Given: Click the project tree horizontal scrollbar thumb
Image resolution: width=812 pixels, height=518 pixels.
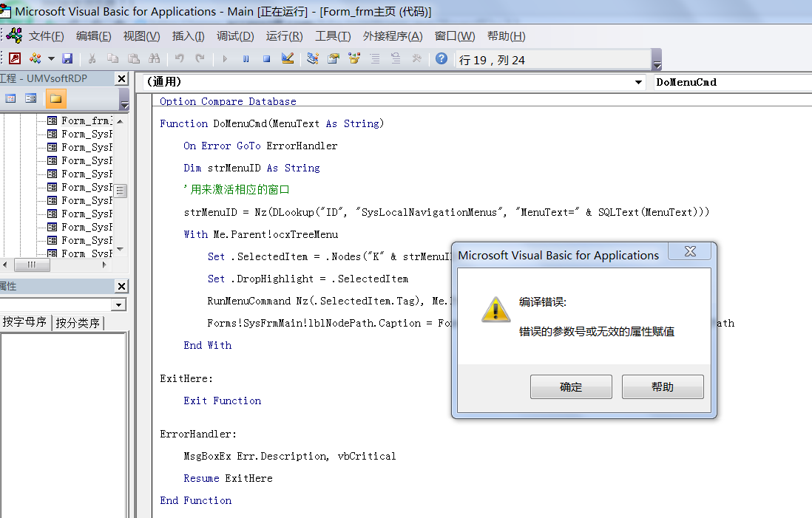Looking at the screenshot, I should (x=32, y=265).
